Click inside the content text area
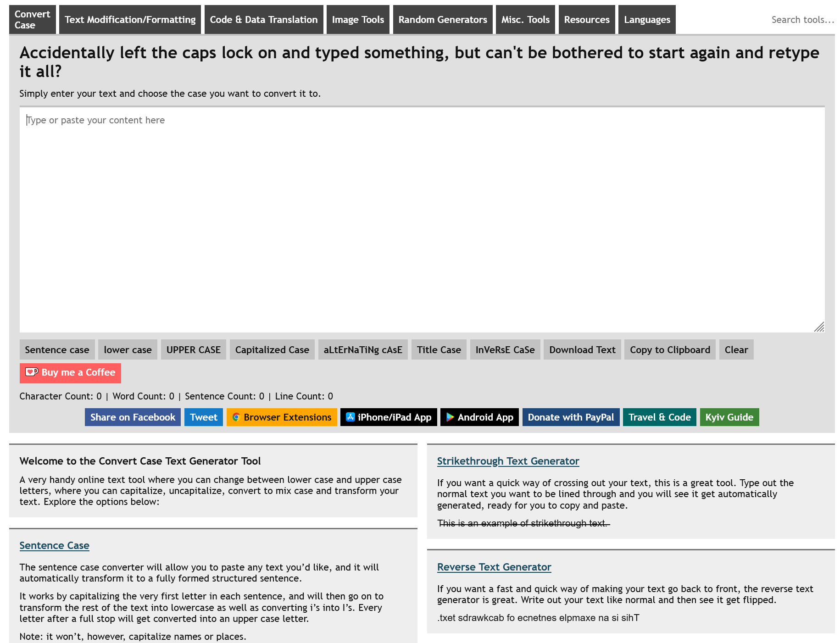The width and height of the screenshot is (840, 643). click(x=422, y=220)
